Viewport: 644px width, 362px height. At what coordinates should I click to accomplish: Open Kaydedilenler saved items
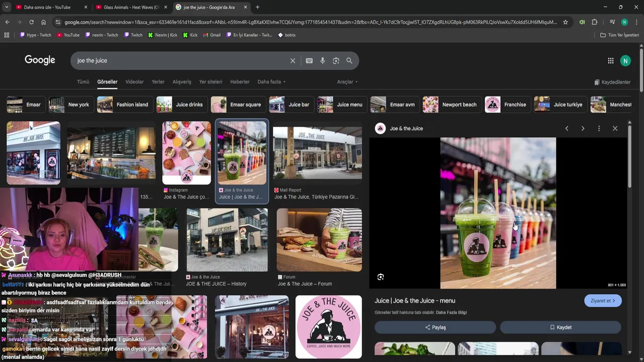612,82
